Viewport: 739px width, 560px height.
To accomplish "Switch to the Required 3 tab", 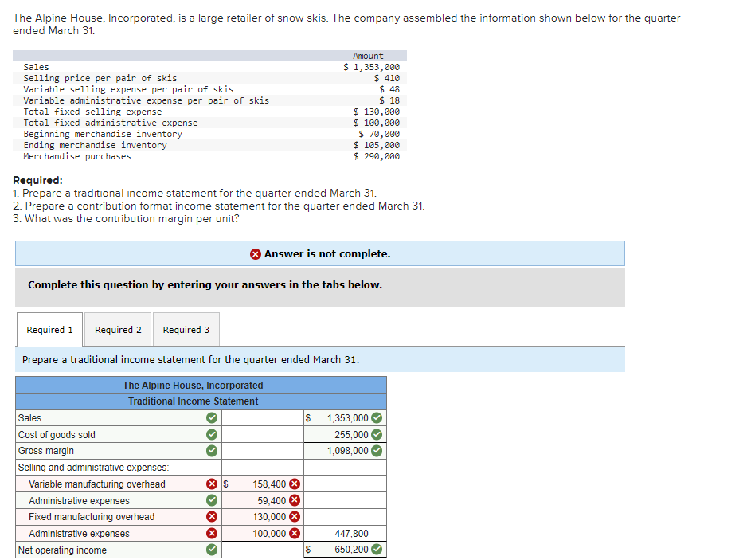I will point(186,330).
